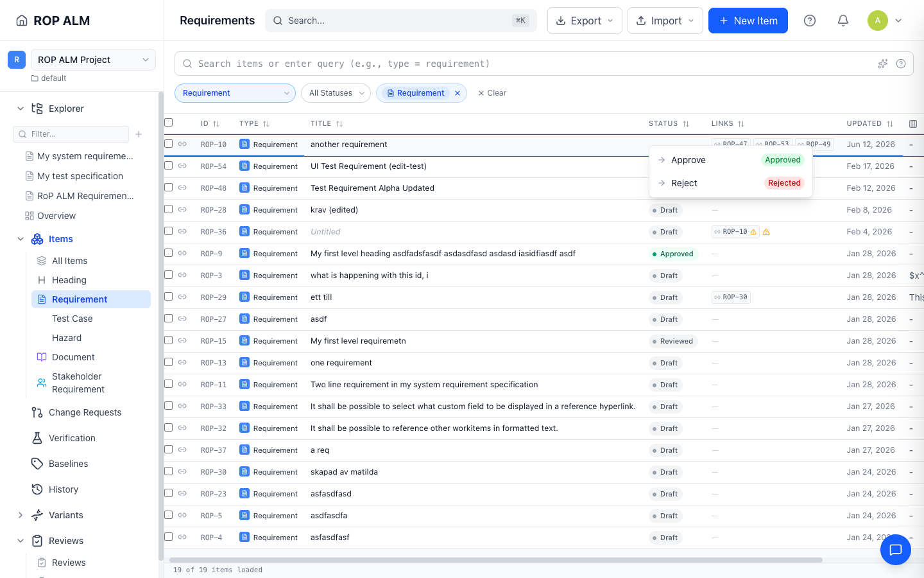Open the notifications bell
The height and width of the screenshot is (578, 924).
pyautogui.click(x=843, y=21)
